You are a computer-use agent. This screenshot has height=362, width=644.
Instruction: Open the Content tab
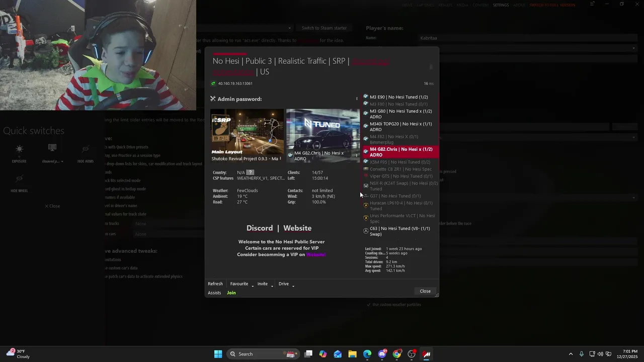480,5
